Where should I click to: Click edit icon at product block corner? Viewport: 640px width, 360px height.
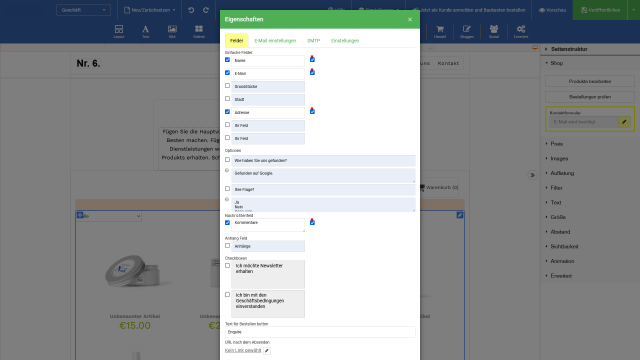460,215
